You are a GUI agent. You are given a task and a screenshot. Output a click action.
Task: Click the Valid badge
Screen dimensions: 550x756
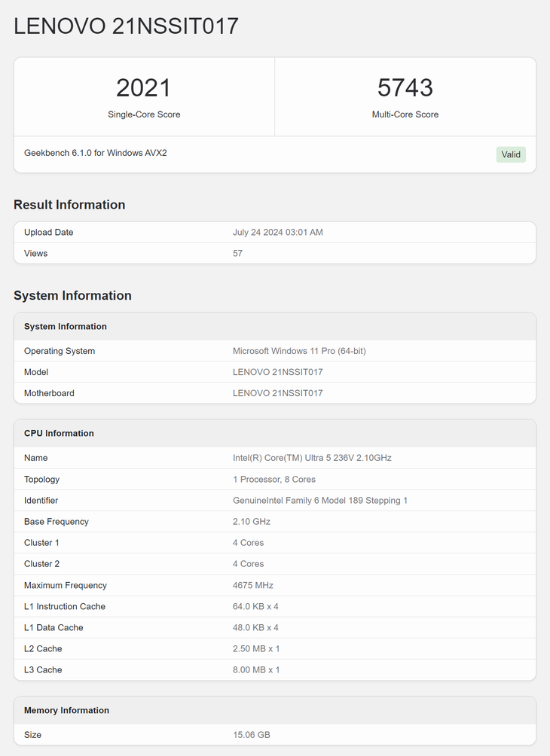511,154
